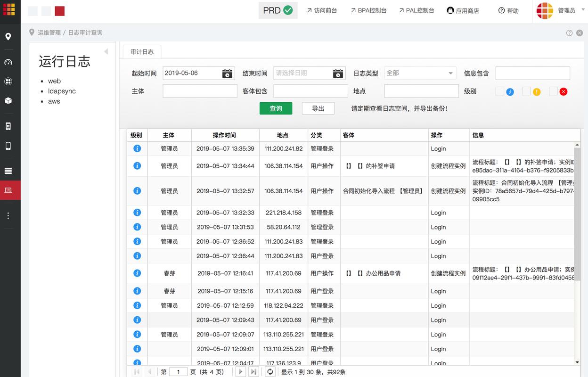Open the ldapsync log link
Viewport: 588px width, 377px height.
pos(62,91)
